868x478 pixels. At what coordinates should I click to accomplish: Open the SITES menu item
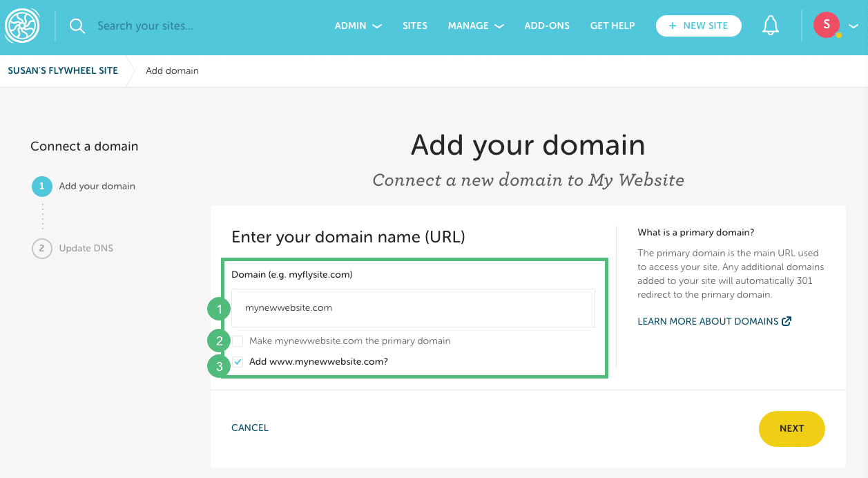pos(414,26)
